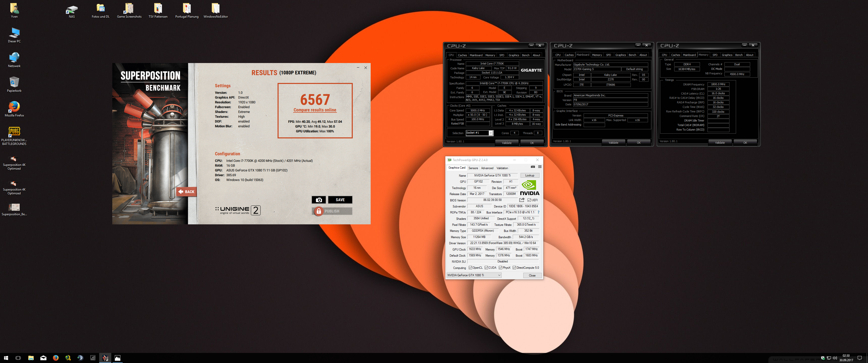Click the BIOS export share icon in GPU-Z
The width and height of the screenshot is (868, 363).
point(522,200)
